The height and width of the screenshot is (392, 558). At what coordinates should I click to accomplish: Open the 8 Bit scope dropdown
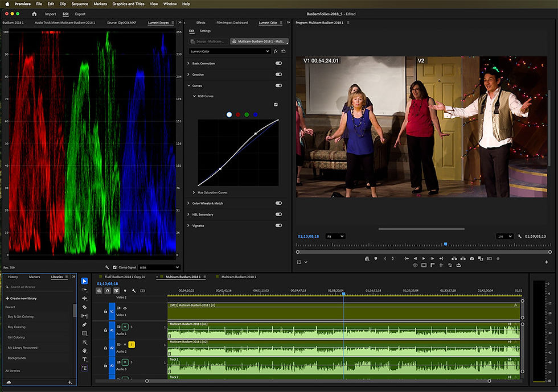pos(159,267)
